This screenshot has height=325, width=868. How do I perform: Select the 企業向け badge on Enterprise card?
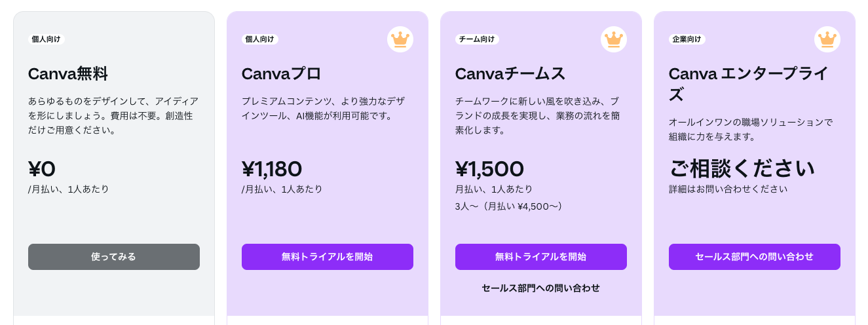[687, 39]
